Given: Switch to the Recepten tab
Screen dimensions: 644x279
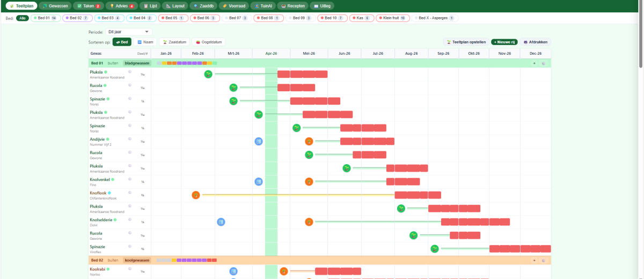Looking at the screenshot, I should [x=293, y=6].
